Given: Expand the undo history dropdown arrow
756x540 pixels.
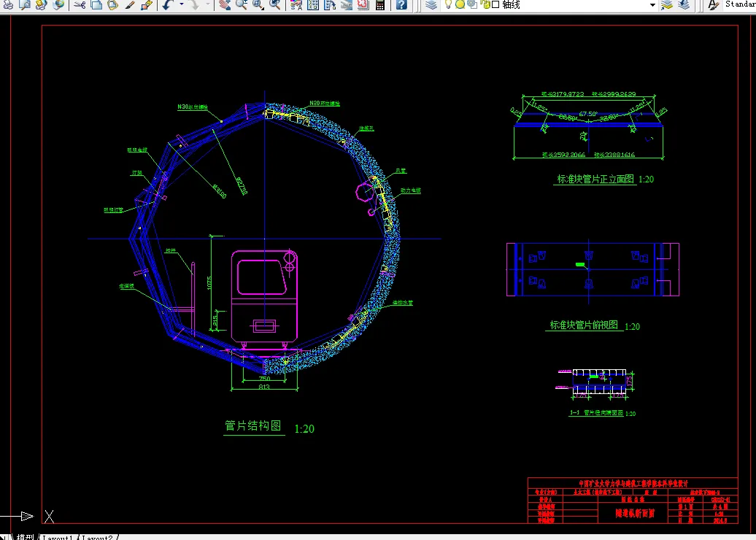Looking at the screenshot, I should tap(181, 5).
